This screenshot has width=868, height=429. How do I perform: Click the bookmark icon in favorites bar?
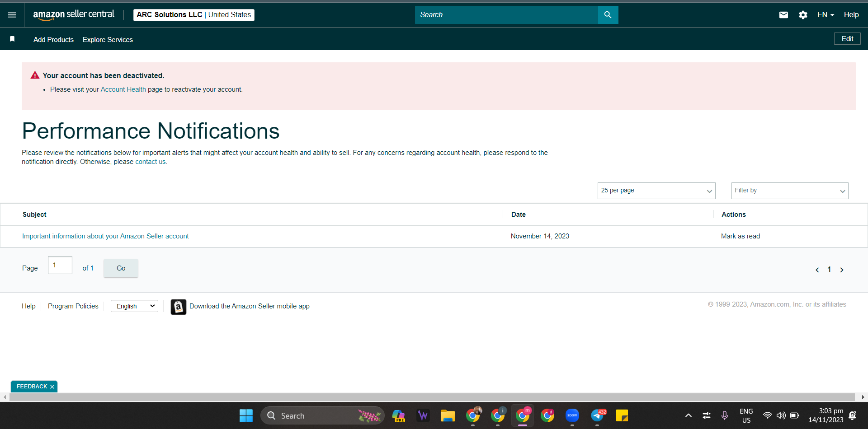tap(12, 39)
